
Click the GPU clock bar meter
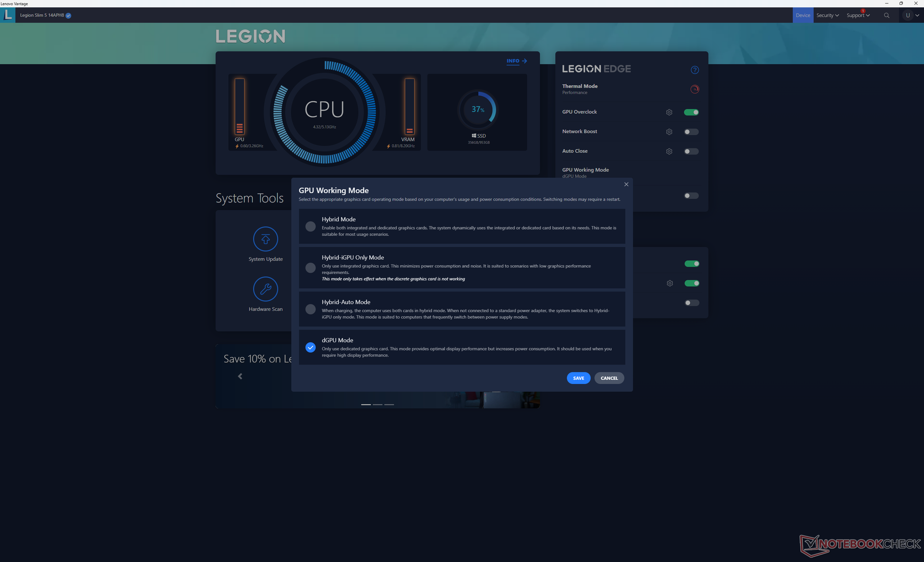pos(239,106)
